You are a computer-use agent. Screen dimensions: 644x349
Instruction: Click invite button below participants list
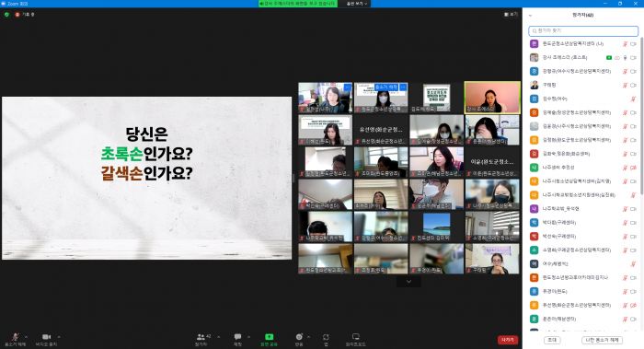(552, 340)
